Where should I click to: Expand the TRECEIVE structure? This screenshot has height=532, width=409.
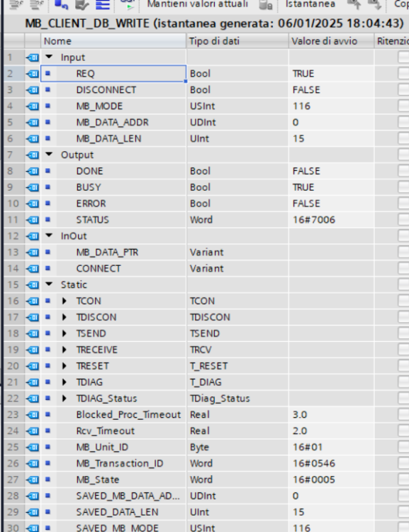point(65,350)
